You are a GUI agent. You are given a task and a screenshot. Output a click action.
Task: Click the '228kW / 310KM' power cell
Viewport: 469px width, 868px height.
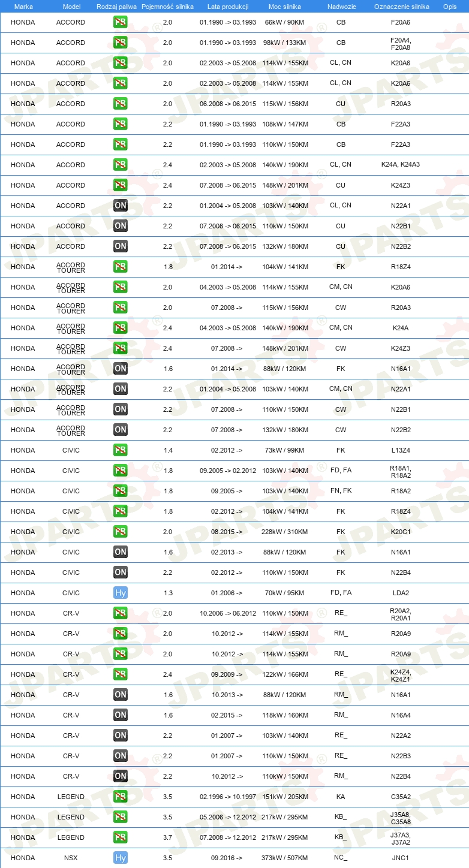[285, 532]
